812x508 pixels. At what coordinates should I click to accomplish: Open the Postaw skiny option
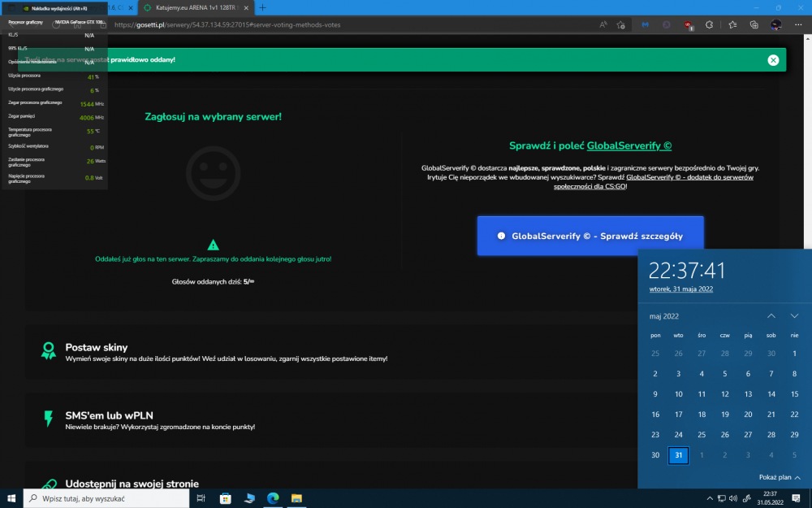[x=331, y=352]
